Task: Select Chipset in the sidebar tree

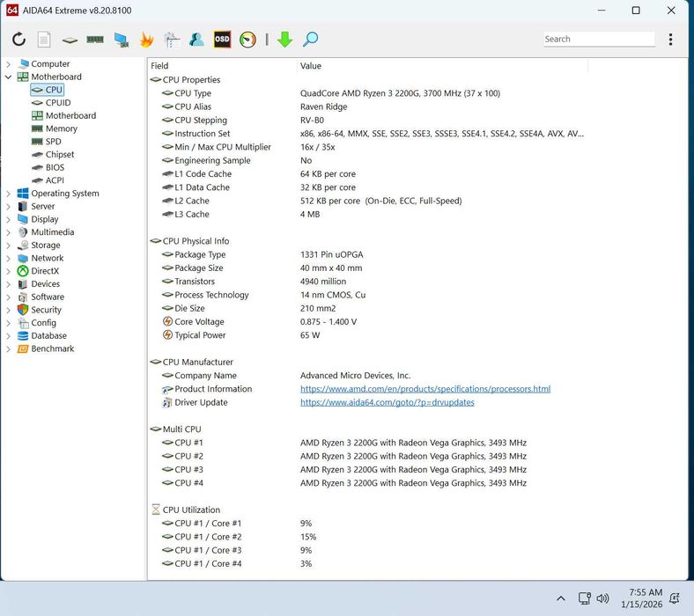Action: [53, 155]
